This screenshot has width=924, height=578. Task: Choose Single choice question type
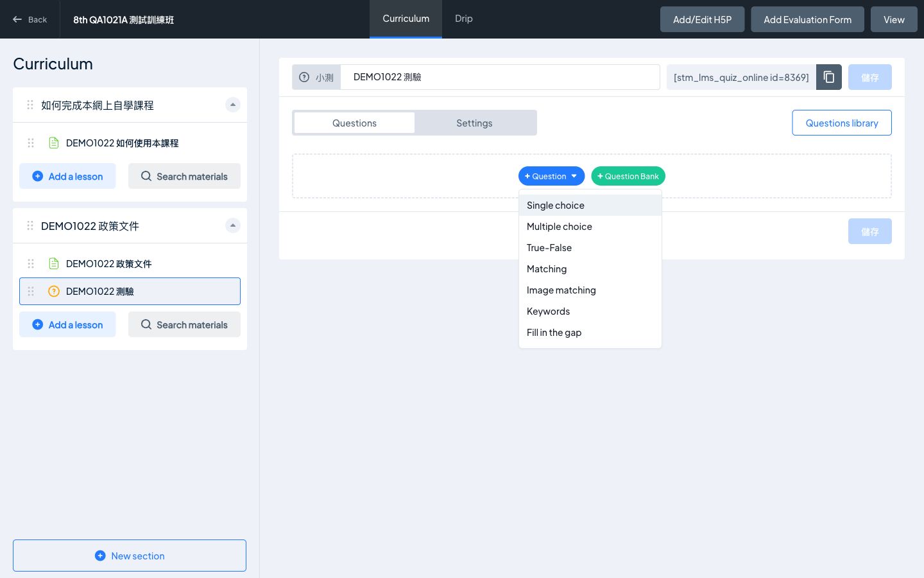[590, 206]
